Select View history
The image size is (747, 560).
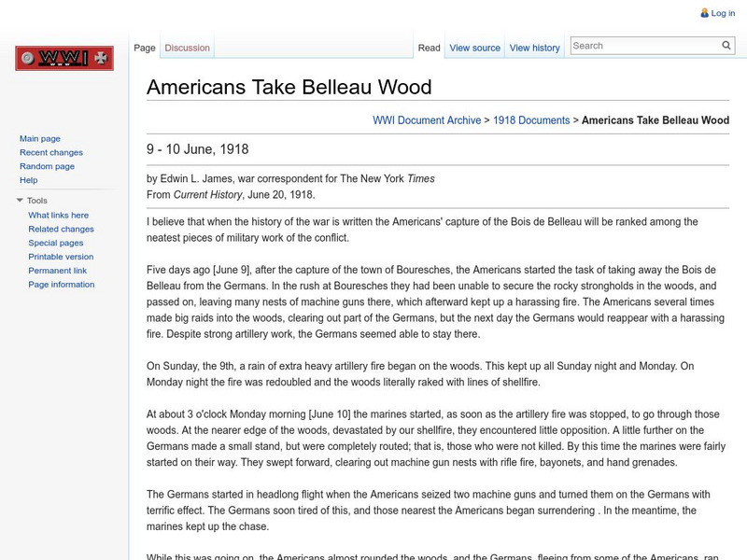534,47
